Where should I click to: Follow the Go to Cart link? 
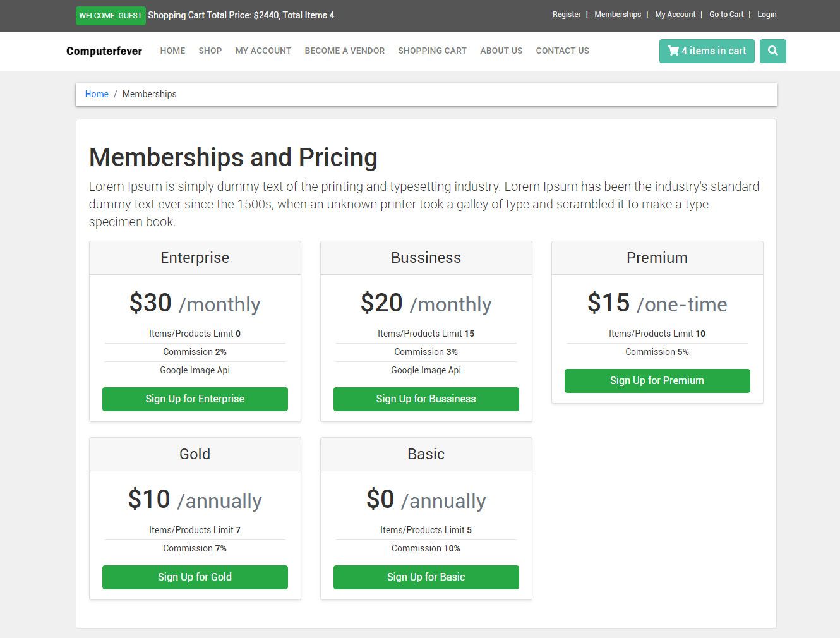pyautogui.click(x=726, y=15)
